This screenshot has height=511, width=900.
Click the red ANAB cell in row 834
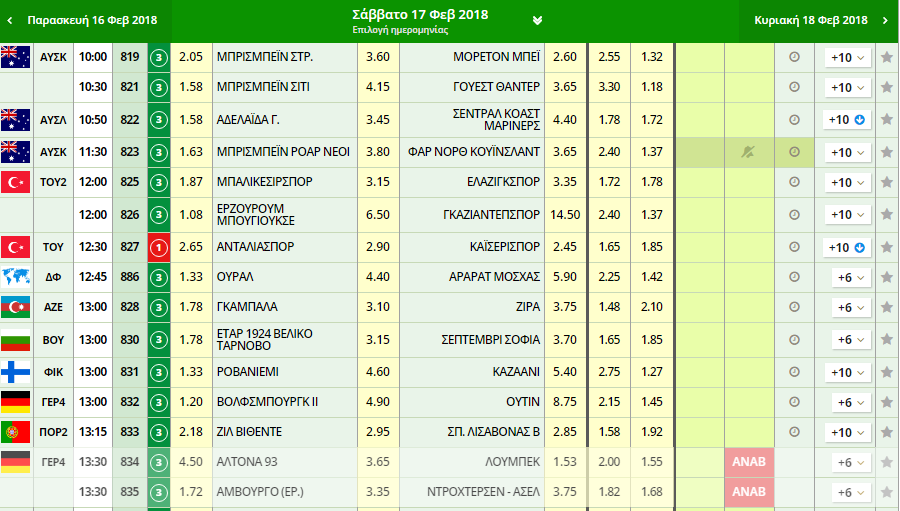pos(748,462)
